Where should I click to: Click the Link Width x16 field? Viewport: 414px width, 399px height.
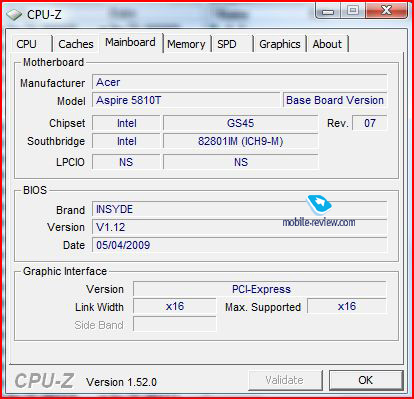pyautogui.click(x=175, y=306)
